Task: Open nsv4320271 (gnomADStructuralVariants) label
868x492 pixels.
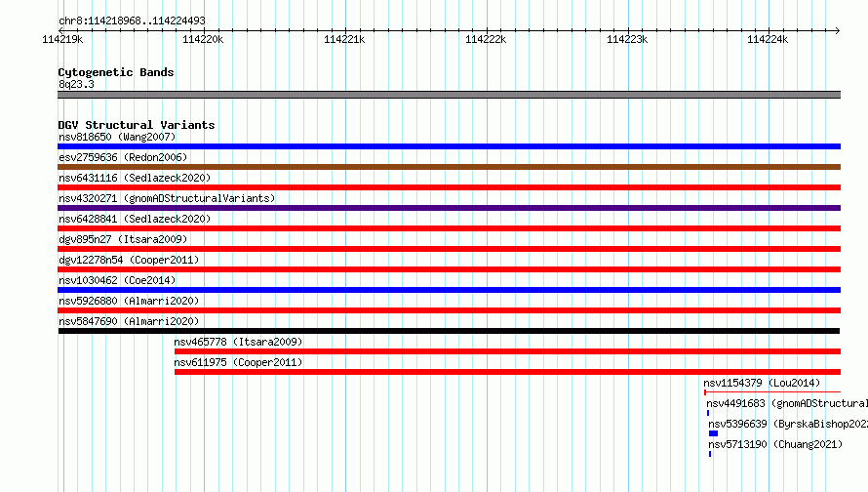Action: (167, 198)
